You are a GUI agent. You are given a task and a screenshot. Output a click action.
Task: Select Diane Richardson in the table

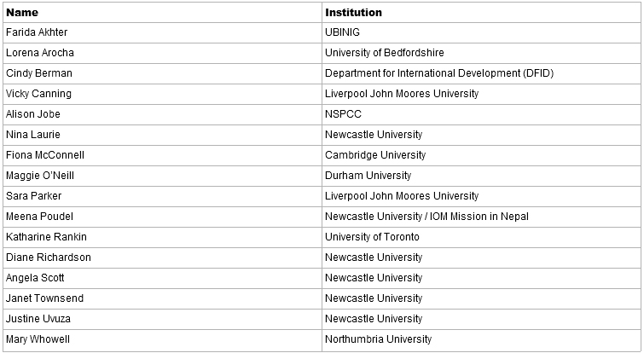49,258
